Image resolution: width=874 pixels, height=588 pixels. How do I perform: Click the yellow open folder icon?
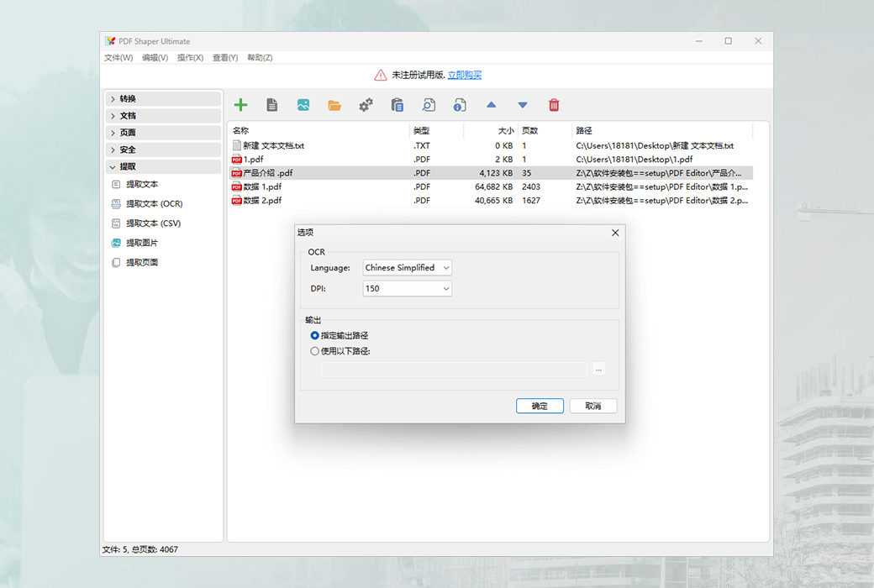click(x=334, y=104)
